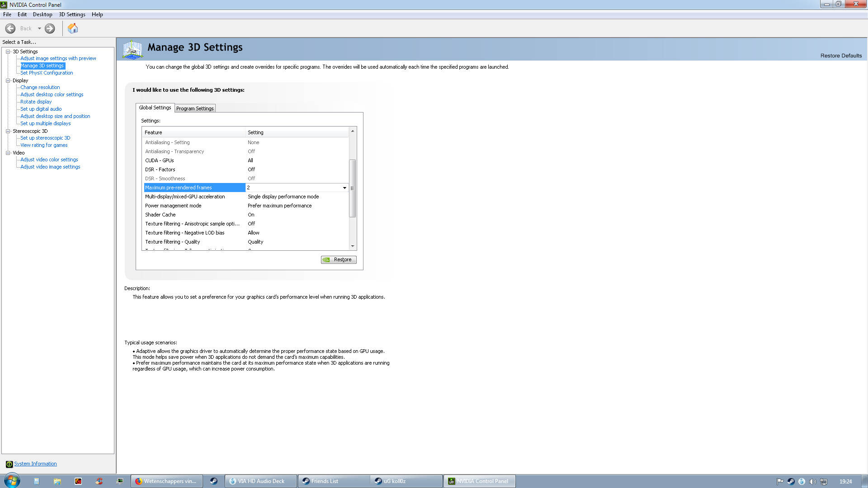Click the settings list scroll up arrow
The width and height of the screenshot is (868, 488).
pos(353,131)
